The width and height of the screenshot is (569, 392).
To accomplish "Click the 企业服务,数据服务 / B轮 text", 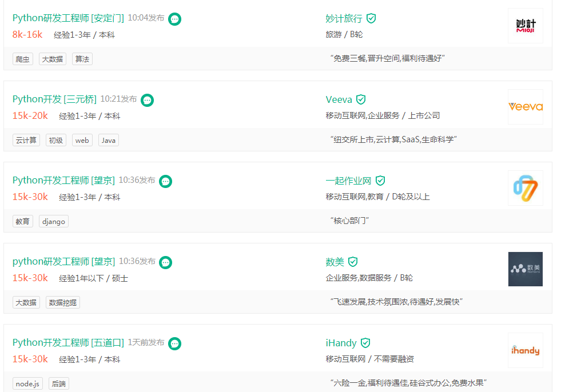I will coord(369,278).
